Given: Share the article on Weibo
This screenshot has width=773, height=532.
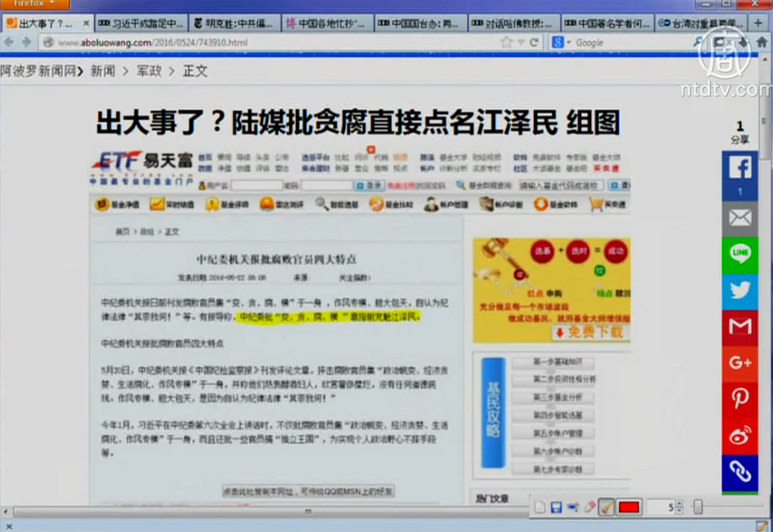Looking at the screenshot, I should pyautogui.click(x=740, y=435).
